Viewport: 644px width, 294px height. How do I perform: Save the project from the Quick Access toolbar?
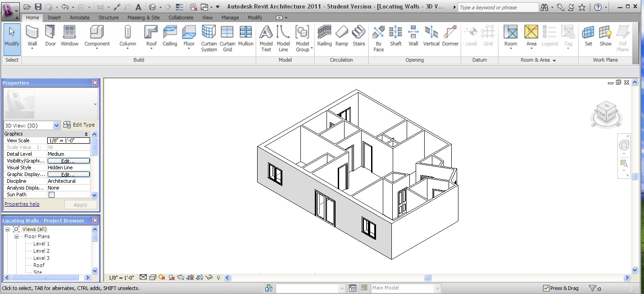click(39, 6)
